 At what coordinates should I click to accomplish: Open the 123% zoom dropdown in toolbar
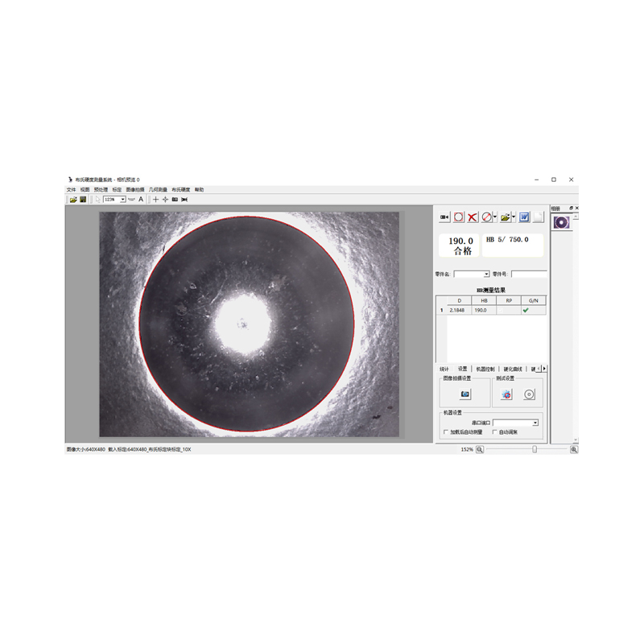point(123,200)
